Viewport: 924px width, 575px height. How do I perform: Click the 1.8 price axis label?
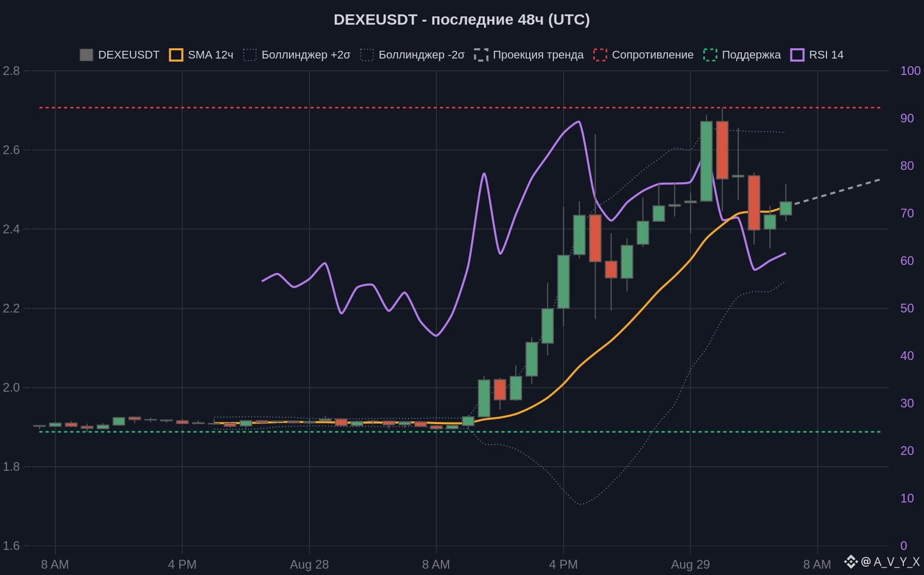point(11,467)
